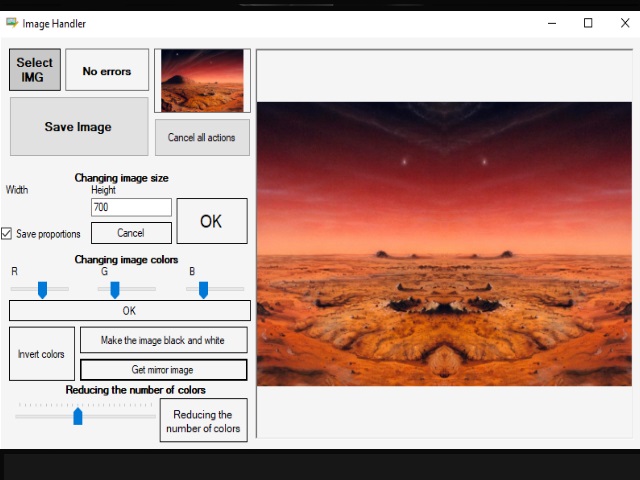Viewport: 640px width, 480px height.
Task: Click the Select IMG button
Action: coord(35,70)
